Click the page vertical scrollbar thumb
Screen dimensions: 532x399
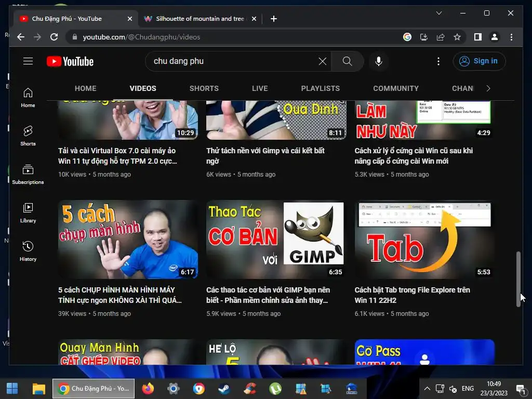click(x=518, y=279)
